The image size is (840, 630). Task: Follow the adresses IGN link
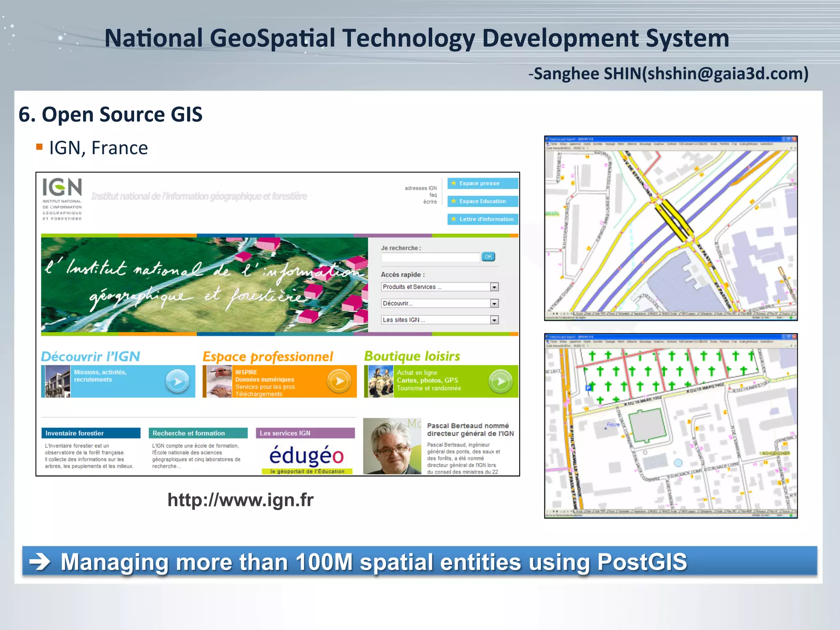[x=420, y=188]
